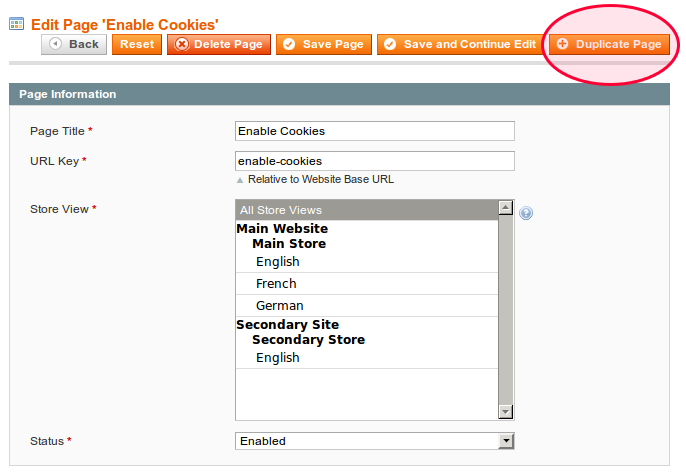Click the URL Key field label
The width and height of the screenshot is (686, 475).
(x=54, y=161)
